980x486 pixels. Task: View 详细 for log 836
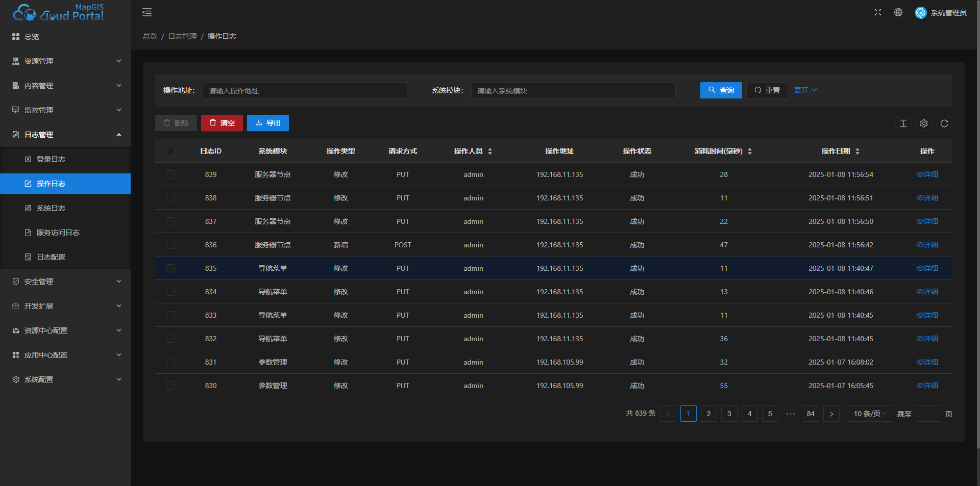pos(927,245)
